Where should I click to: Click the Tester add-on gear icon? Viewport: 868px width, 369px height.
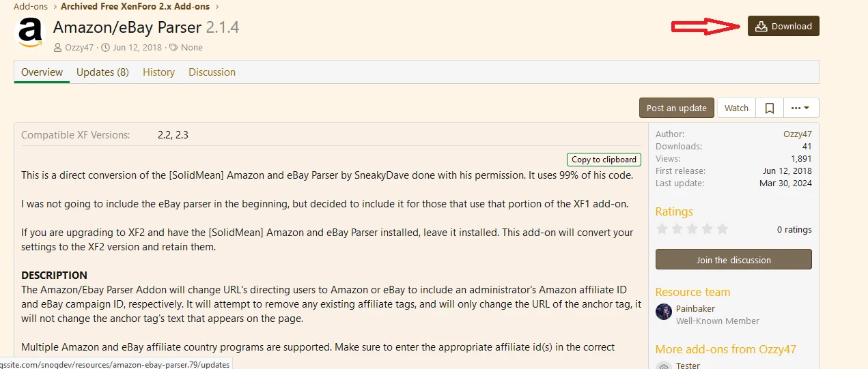663,366
